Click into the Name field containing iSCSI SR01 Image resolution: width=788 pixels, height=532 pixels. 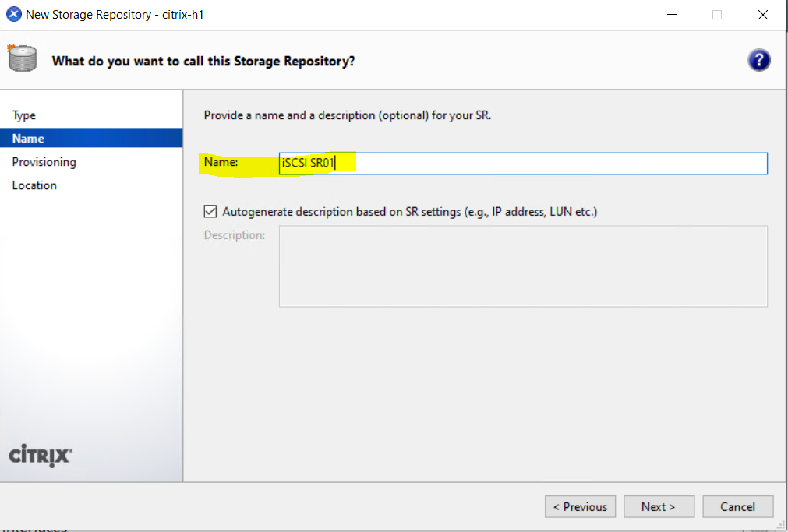pyautogui.click(x=523, y=164)
